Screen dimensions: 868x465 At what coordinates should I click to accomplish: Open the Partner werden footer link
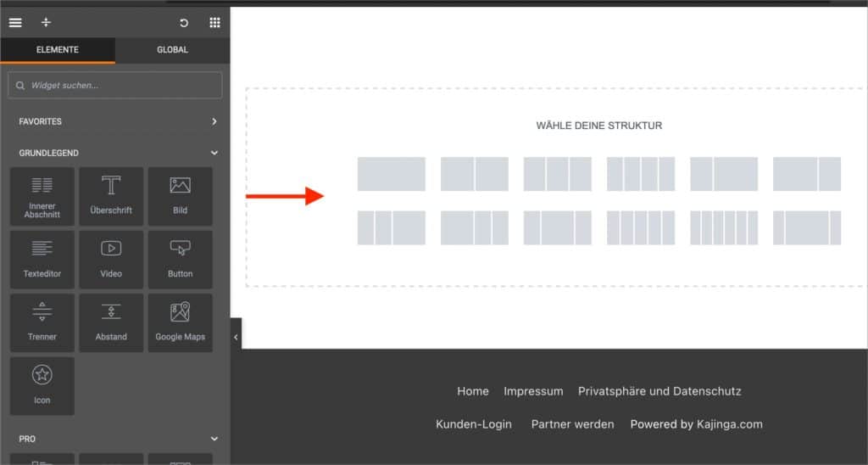572,424
